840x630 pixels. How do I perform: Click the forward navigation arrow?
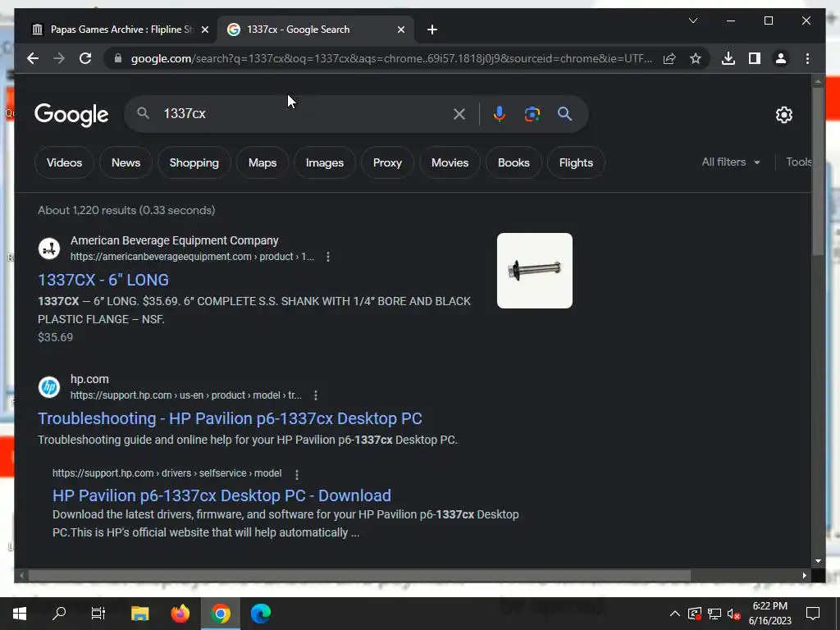click(59, 58)
